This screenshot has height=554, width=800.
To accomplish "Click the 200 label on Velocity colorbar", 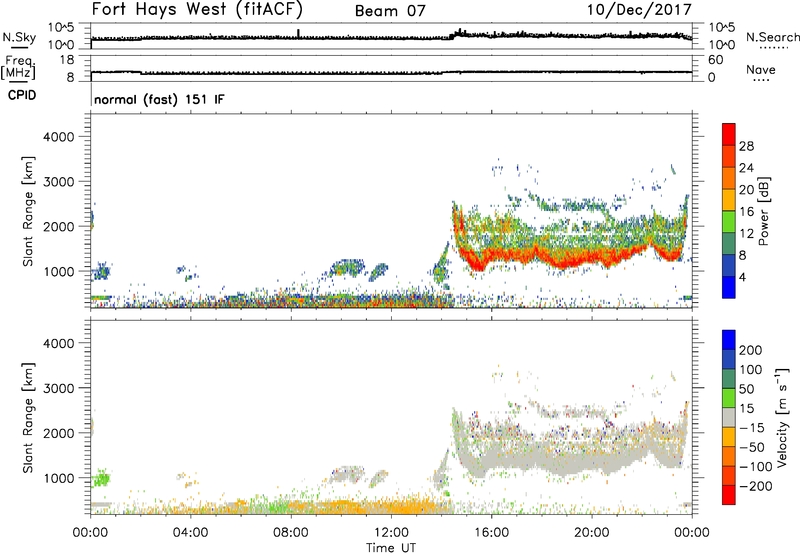I will (750, 350).
